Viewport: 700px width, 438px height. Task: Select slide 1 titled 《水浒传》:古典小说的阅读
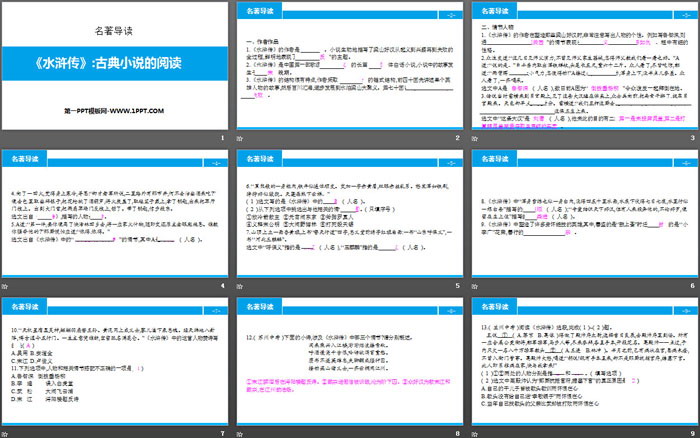(x=115, y=66)
